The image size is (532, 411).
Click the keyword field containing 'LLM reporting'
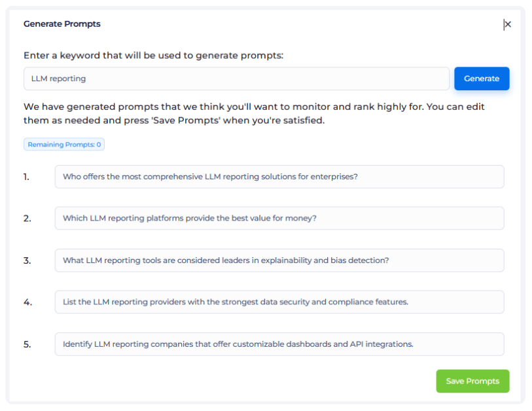[x=236, y=79]
